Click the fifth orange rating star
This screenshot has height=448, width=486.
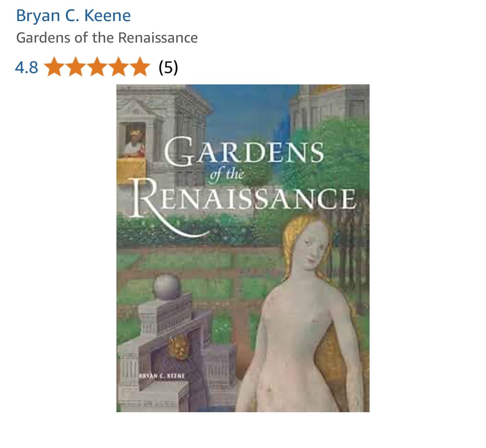[139, 67]
